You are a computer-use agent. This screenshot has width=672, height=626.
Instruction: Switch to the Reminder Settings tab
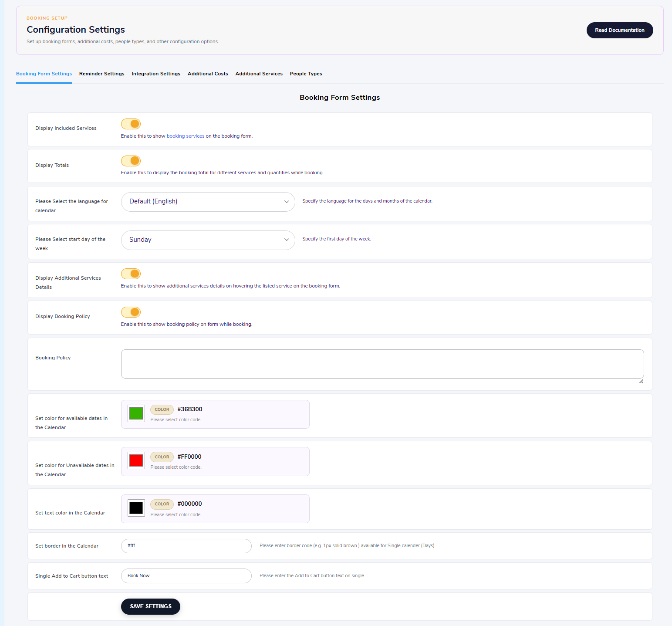(x=102, y=74)
